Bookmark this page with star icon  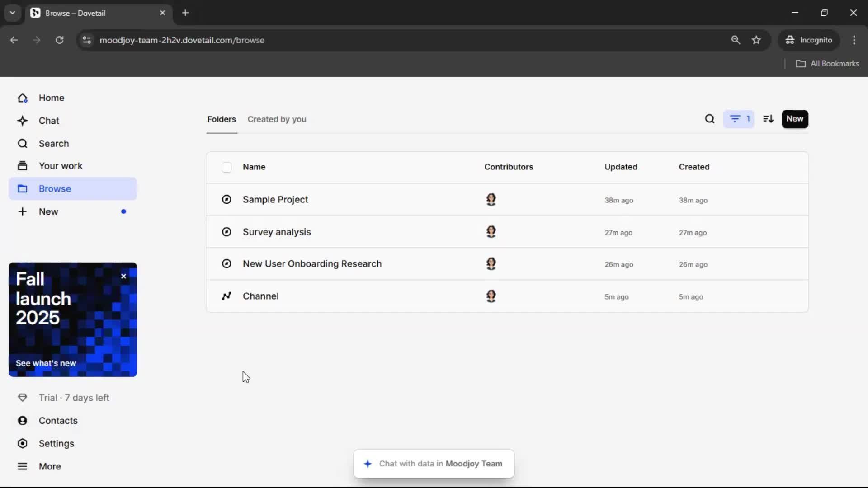tap(756, 40)
